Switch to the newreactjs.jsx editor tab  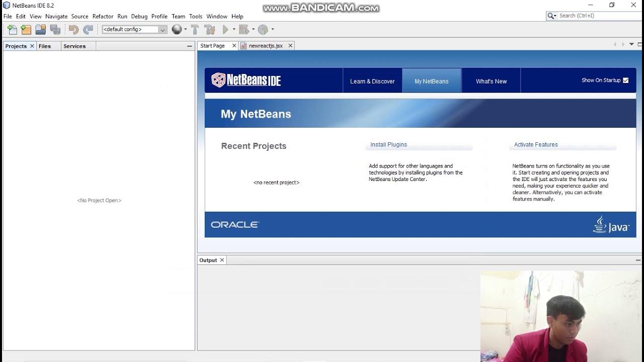coord(266,46)
